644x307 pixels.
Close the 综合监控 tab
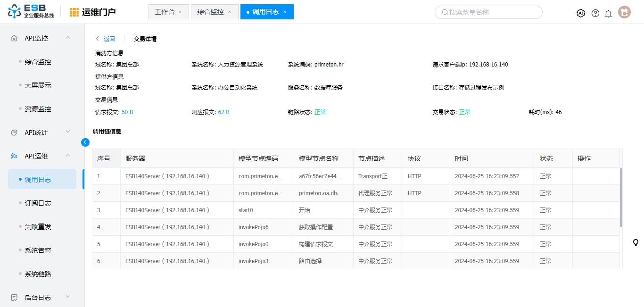tap(230, 12)
